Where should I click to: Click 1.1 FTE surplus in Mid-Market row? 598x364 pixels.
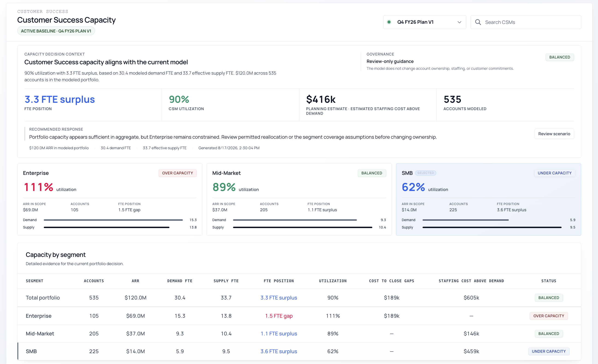click(279, 333)
